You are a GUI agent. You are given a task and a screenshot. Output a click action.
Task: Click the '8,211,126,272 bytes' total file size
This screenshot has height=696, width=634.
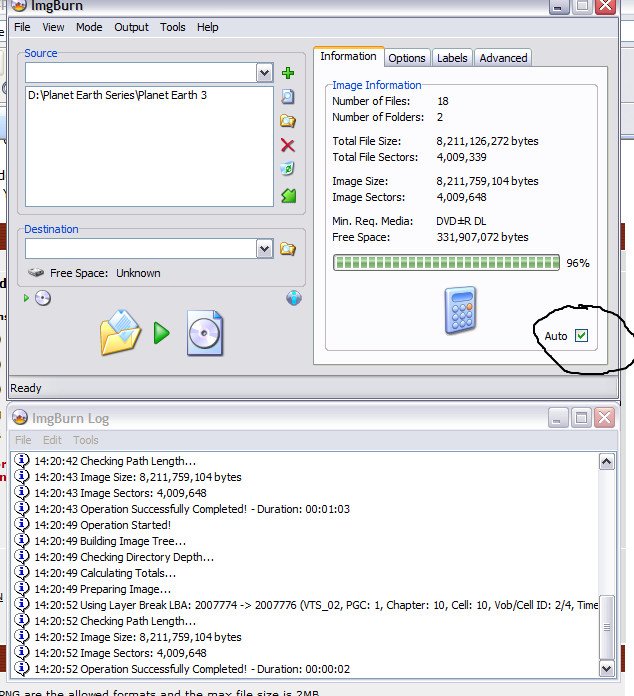(x=487, y=141)
